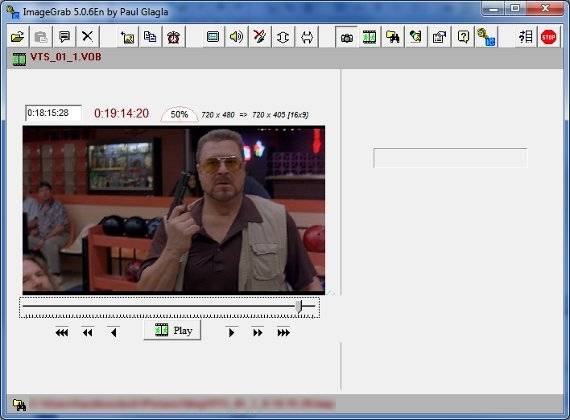
Task: Open the settings properties icon
Action: tap(439, 37)
